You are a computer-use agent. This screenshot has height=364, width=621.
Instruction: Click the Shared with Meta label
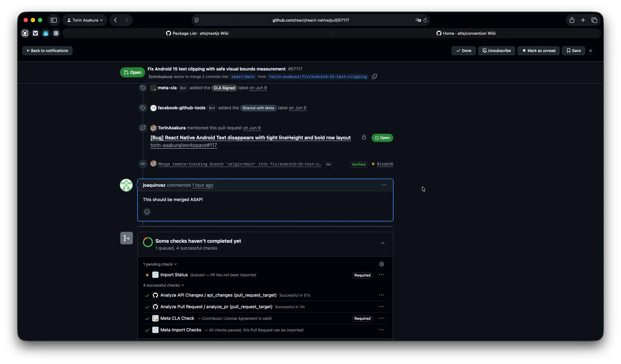tap(258, 108)
